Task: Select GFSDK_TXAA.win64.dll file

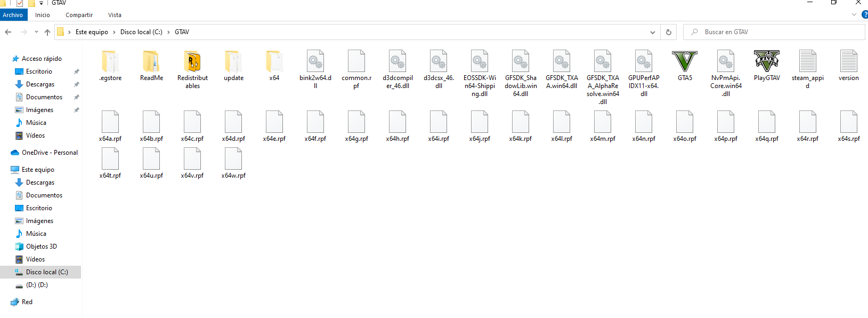Action: coord(562,69)
